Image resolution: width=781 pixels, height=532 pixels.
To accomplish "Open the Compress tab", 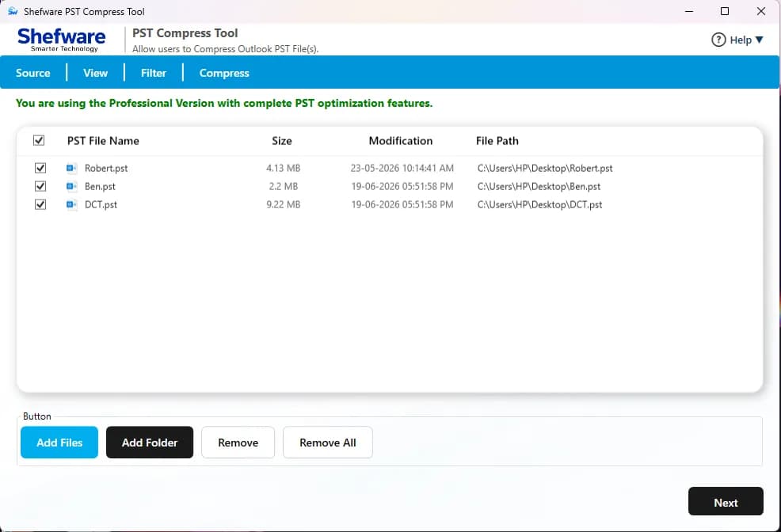I will 224,73.
